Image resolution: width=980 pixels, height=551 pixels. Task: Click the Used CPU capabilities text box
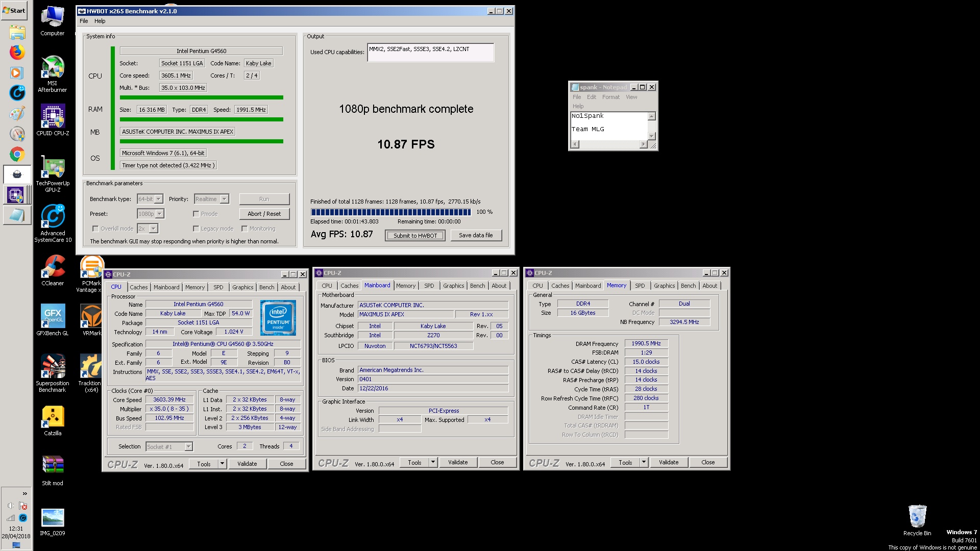[430, 53]
